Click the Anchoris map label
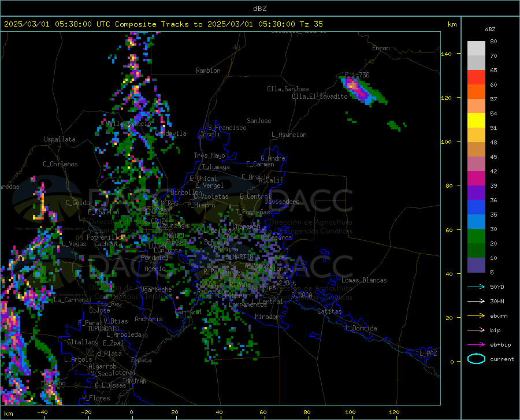The image size is (520, 420). 148,319
